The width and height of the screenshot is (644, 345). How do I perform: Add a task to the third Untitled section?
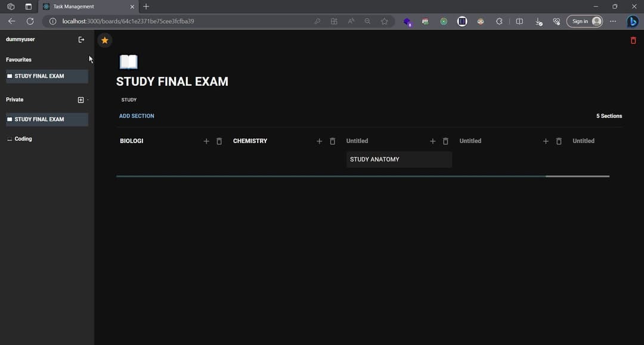point(433,141)
